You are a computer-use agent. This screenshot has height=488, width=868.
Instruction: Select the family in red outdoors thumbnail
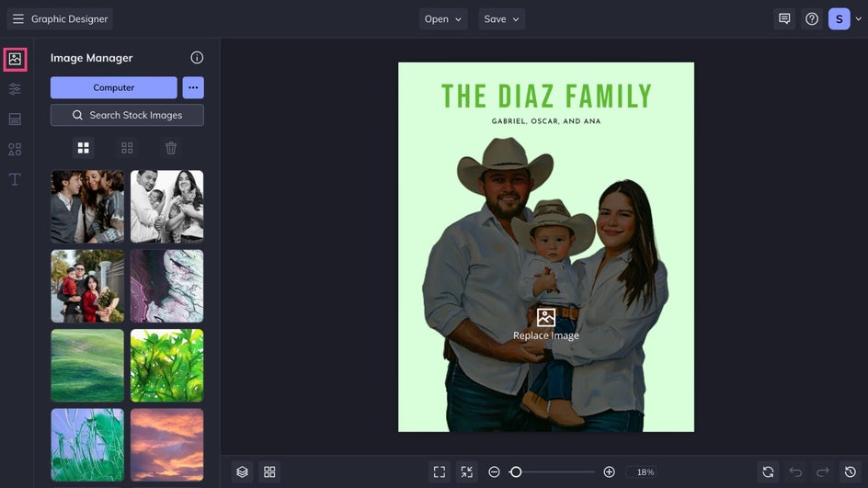(87, 286)
